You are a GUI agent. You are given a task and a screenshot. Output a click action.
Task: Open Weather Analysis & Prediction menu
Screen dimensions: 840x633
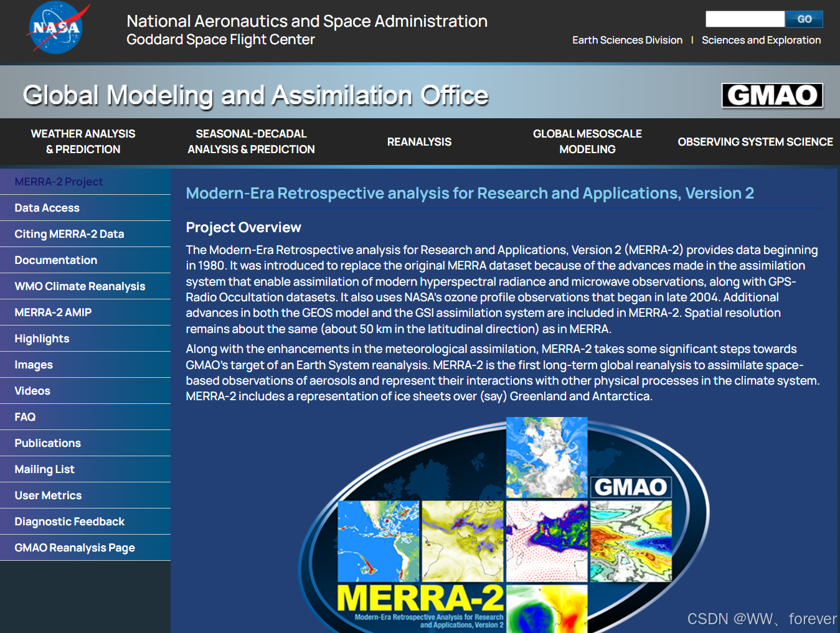click(83, 141)
